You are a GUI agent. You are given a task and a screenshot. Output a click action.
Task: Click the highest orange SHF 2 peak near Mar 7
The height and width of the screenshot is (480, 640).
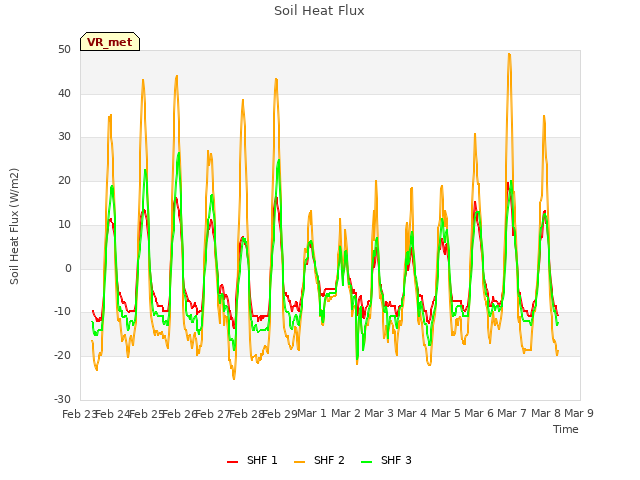509,54
